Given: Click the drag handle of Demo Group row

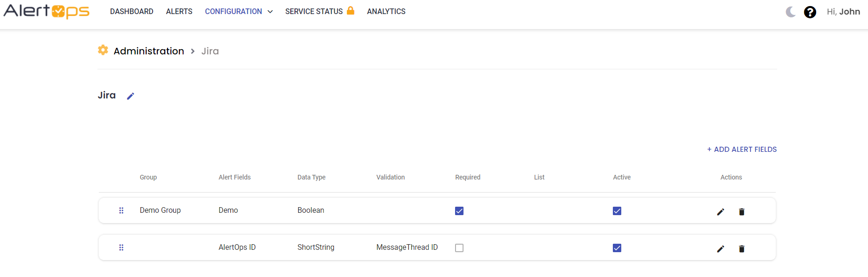Looking at the screenshot, I should click(121, 210).
